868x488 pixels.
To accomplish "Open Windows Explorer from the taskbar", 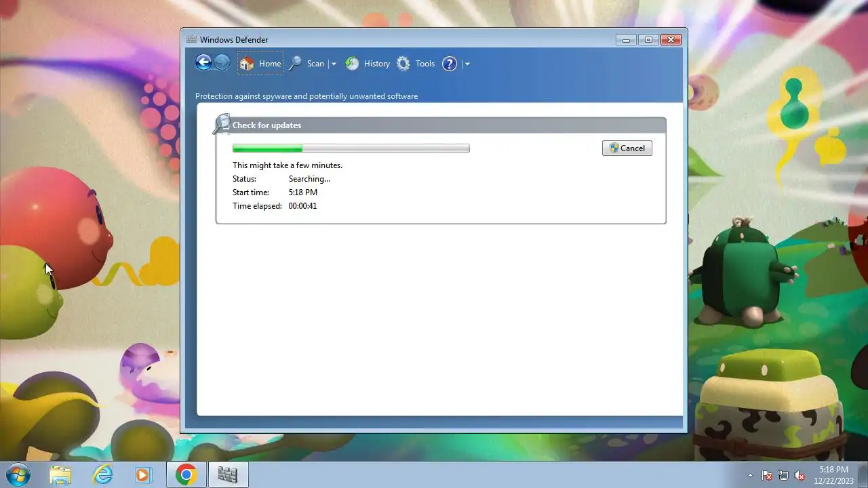I will [61, 475].
